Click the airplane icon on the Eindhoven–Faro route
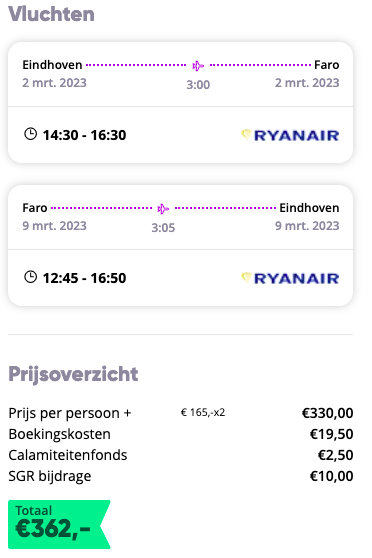This screenshot has width=372, height=558. pyautogui.click(x=198, y=66)
